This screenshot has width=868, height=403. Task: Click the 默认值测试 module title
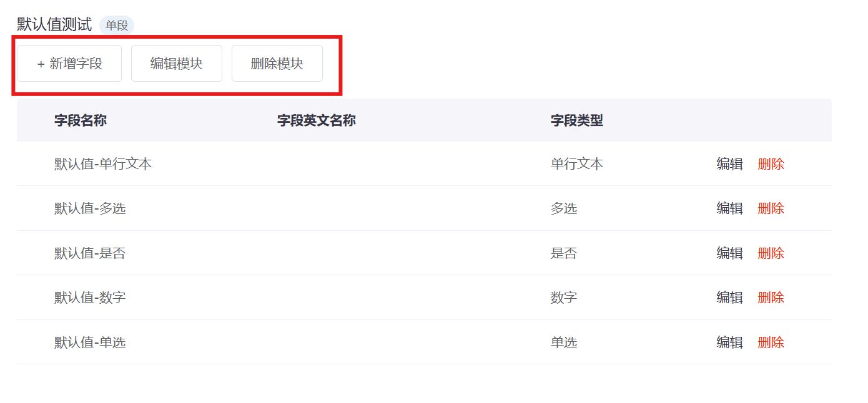54,25
